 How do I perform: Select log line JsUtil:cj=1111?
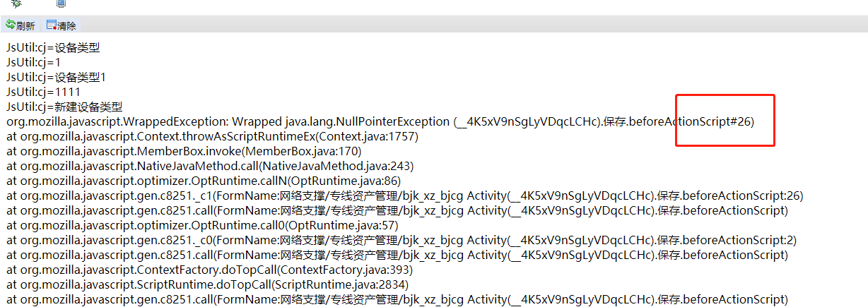(43, 92)
